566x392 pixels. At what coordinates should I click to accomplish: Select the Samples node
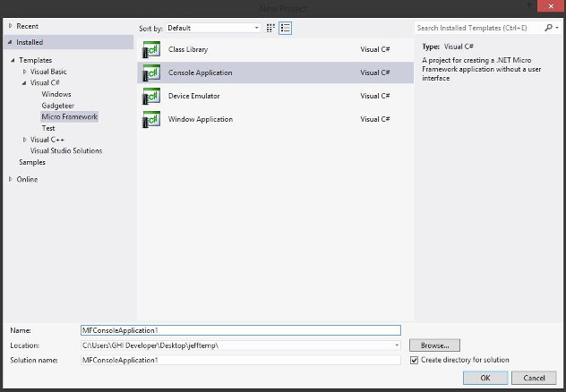tap(32, 162)
